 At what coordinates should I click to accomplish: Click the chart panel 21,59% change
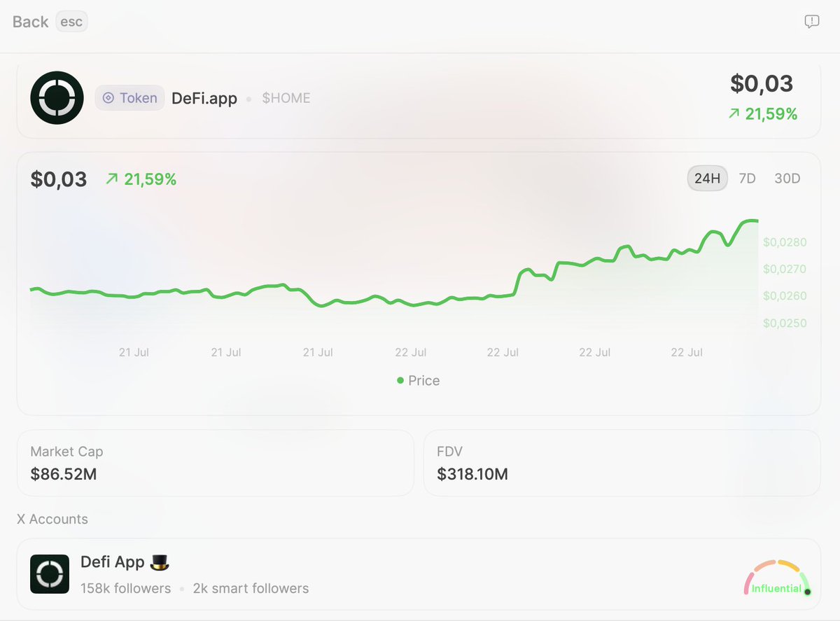pos(141,179)
